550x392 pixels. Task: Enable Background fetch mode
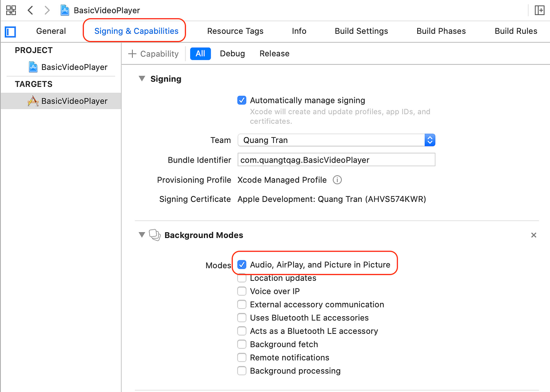tap(242, 344)
